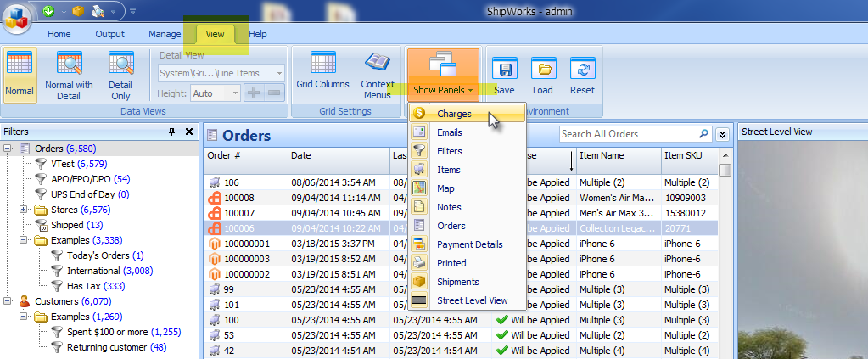Open the Home ribbon tab

coord(59,34)
